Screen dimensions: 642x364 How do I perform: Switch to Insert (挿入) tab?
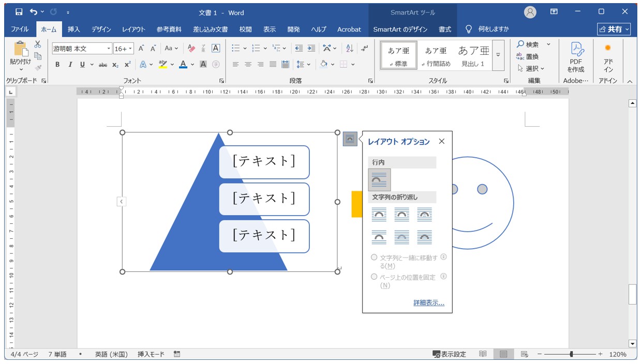pyautogui.click(x=74, y=29)
